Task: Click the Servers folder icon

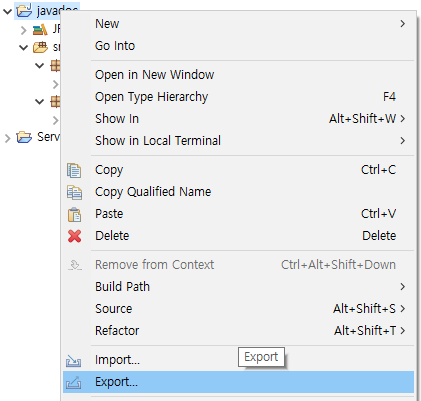Action: click(x=24, y=137)
